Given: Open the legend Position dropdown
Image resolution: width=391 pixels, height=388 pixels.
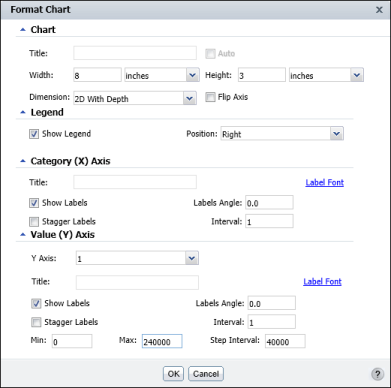Looking at the screenshot, I should click(282, 134).
